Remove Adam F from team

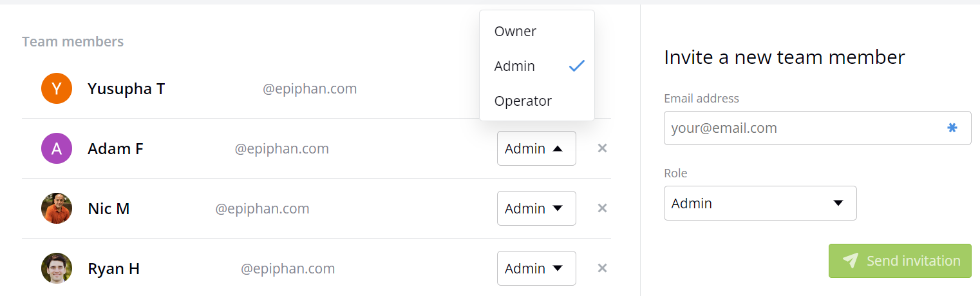tap(602, 148)
